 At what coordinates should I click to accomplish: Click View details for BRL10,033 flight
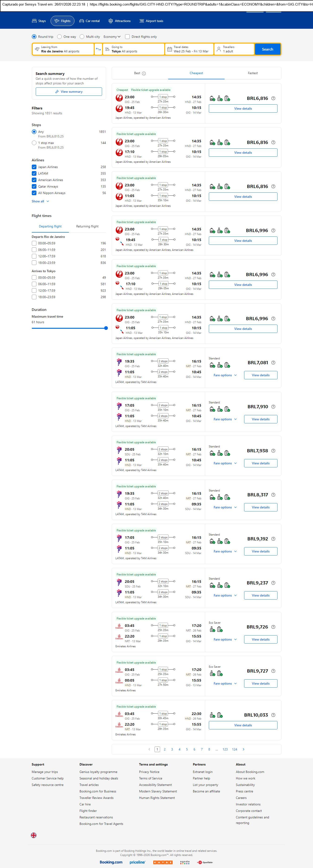[x=243, y=725]
